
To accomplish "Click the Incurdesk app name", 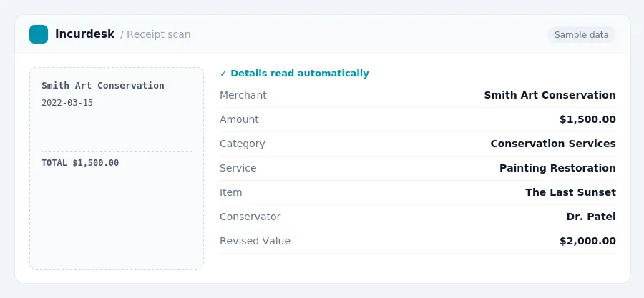I will 84,34.
